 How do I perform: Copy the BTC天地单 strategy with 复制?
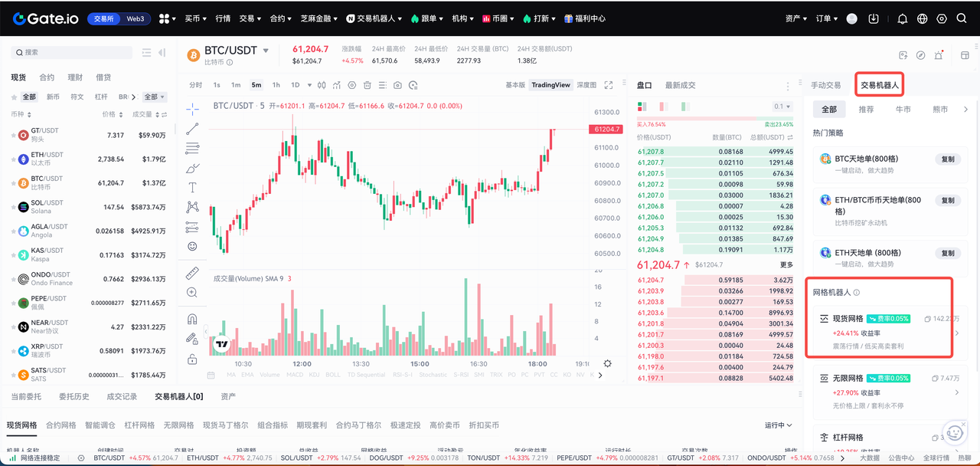click(x=948, y=159)
